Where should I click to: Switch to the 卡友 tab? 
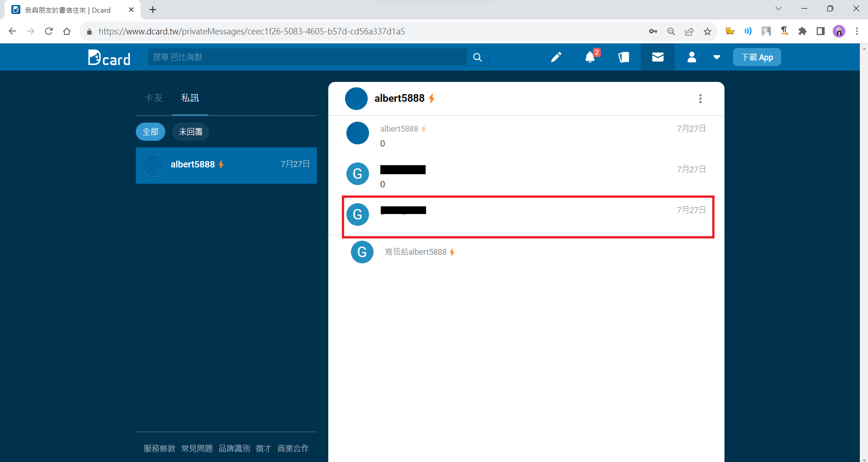[154, 98]
